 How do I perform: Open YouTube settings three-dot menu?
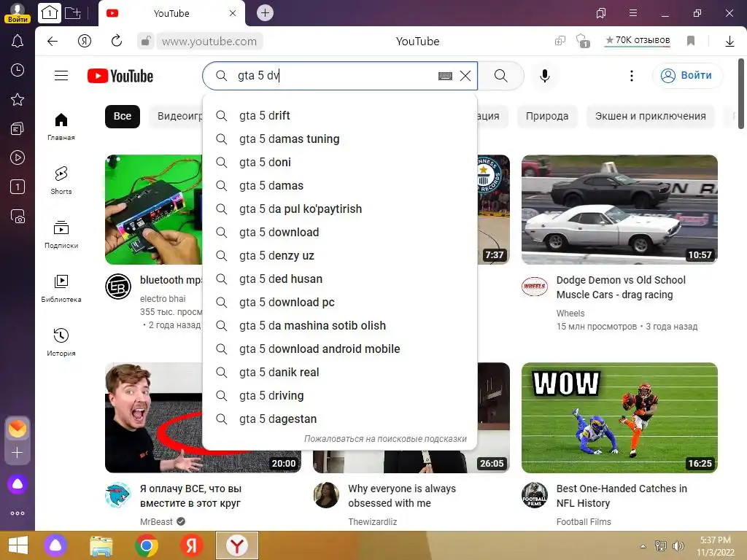click(631, 76)
